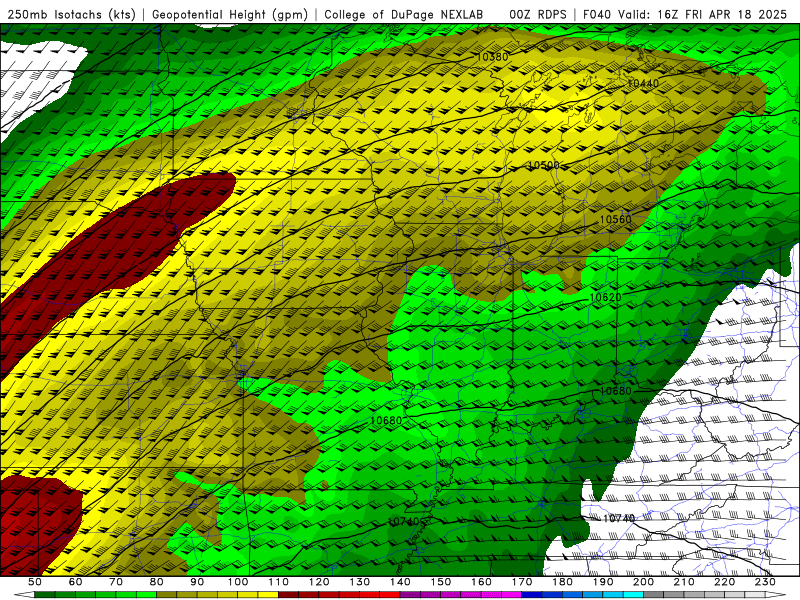Click the 50 value on the color scale
Viewport: 800px width, 600px height.
click(x=34, y=582)
